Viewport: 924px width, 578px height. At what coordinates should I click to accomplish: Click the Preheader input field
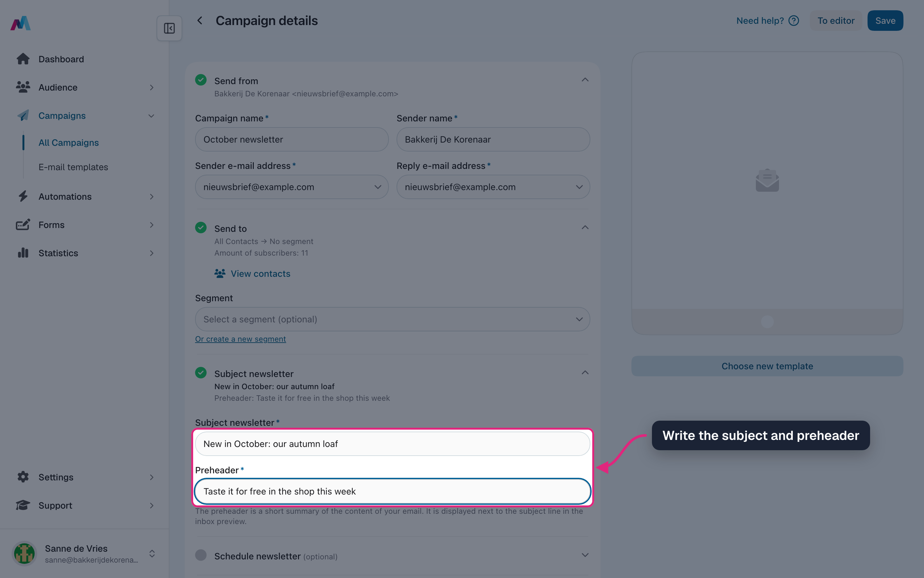(x=392, y=491)
